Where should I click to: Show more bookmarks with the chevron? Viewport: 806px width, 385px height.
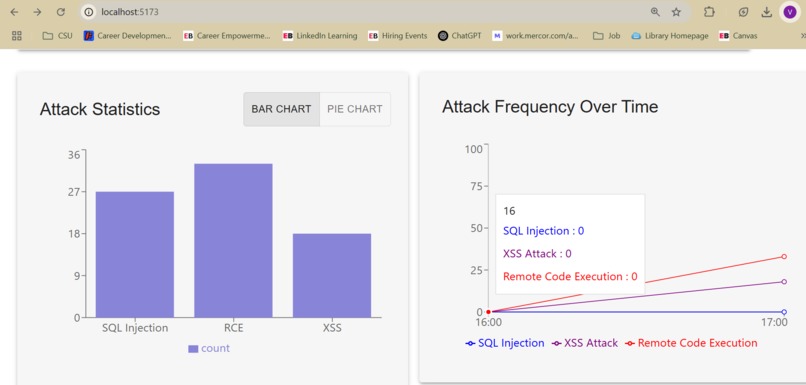802,35
